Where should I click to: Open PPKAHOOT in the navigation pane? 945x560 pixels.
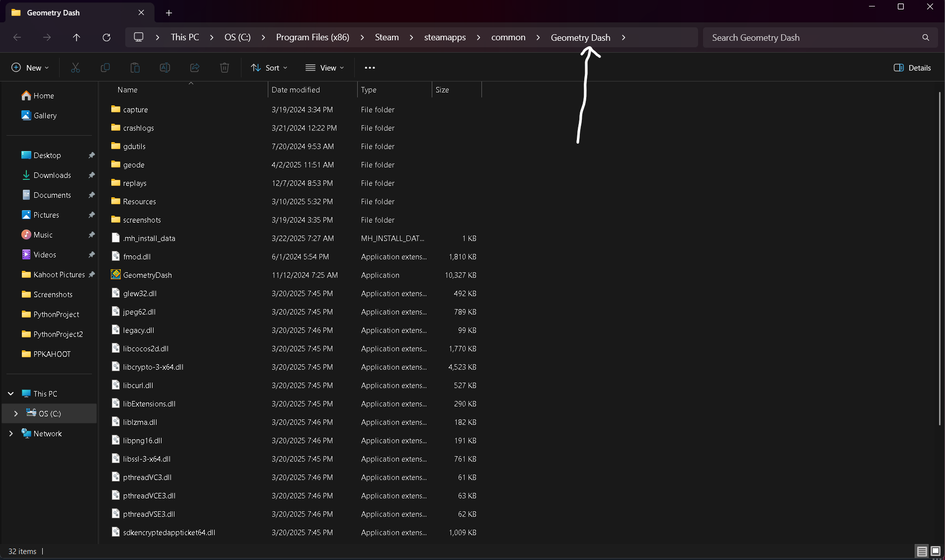click(52, 354)
